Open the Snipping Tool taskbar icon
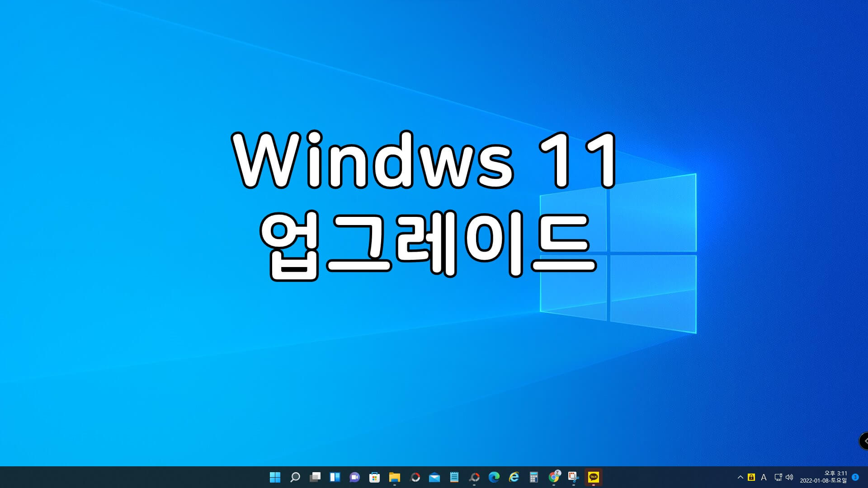 click(x=574, y=477)
